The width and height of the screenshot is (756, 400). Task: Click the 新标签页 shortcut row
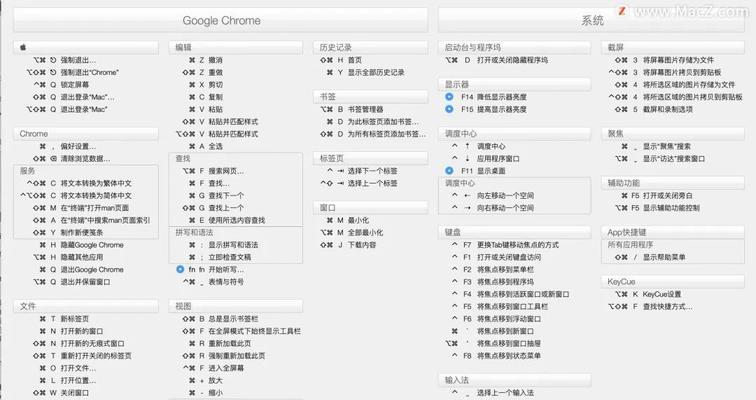pyautogui.click(x=64, y=319)
